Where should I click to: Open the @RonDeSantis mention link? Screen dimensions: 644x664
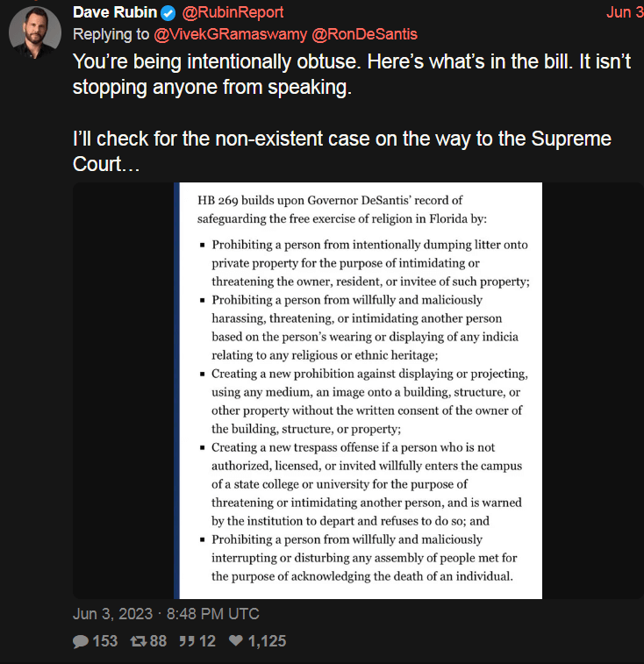(364, 34)
